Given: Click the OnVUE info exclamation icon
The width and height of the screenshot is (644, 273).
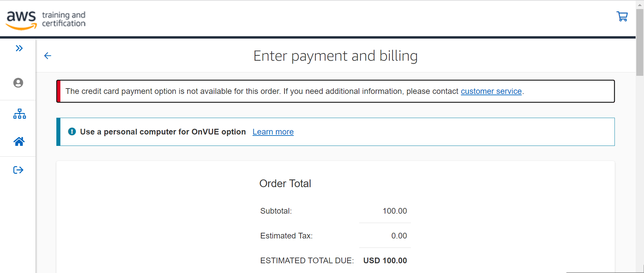Looking at the screenshot, I should [72, 131].
